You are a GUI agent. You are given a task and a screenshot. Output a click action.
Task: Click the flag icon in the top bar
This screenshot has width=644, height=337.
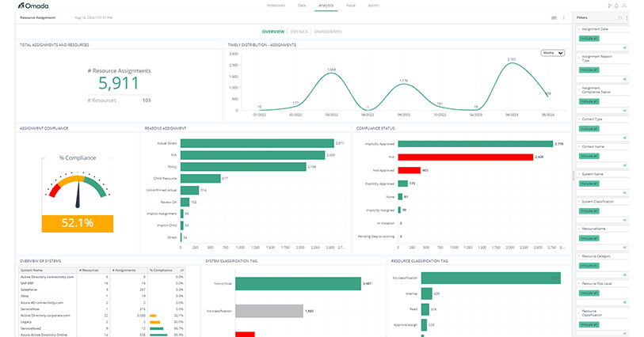point(609,6)
